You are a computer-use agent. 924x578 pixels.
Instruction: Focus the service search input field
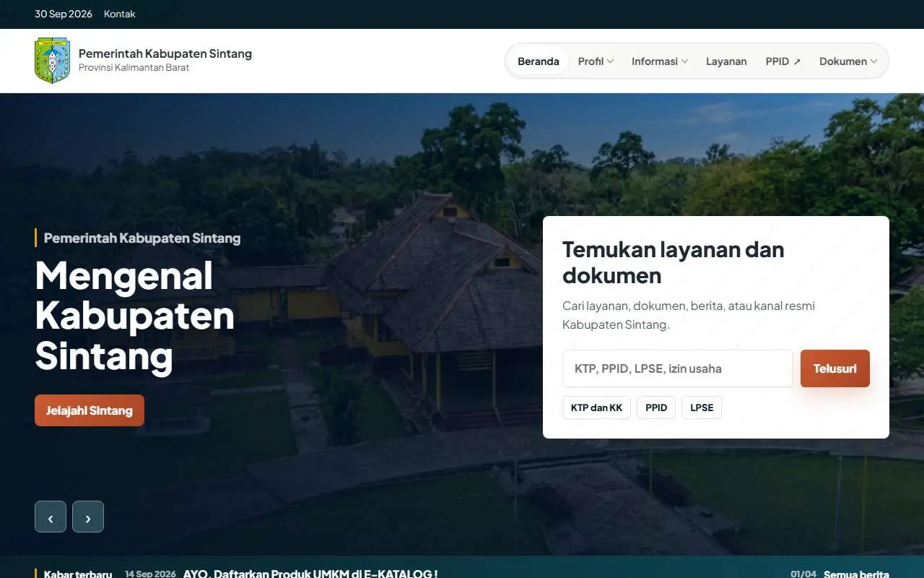(x=678, y=368)
